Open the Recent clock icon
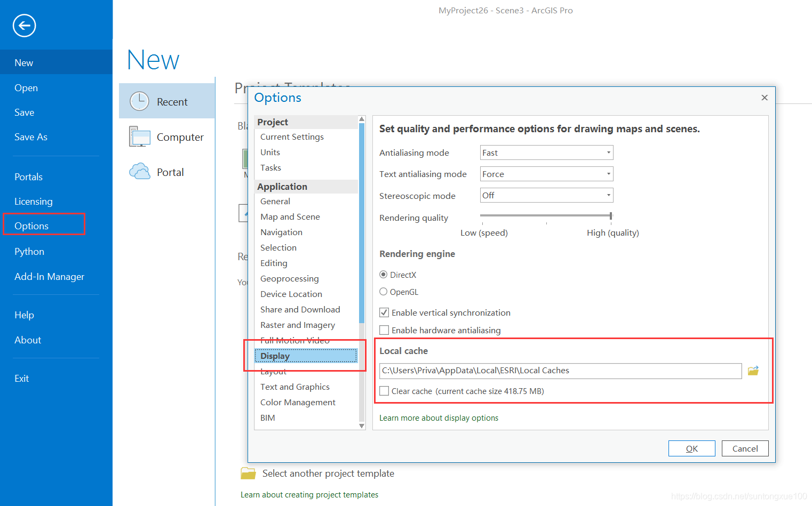This screenshot has height=506, width=812. coord(139,101)
